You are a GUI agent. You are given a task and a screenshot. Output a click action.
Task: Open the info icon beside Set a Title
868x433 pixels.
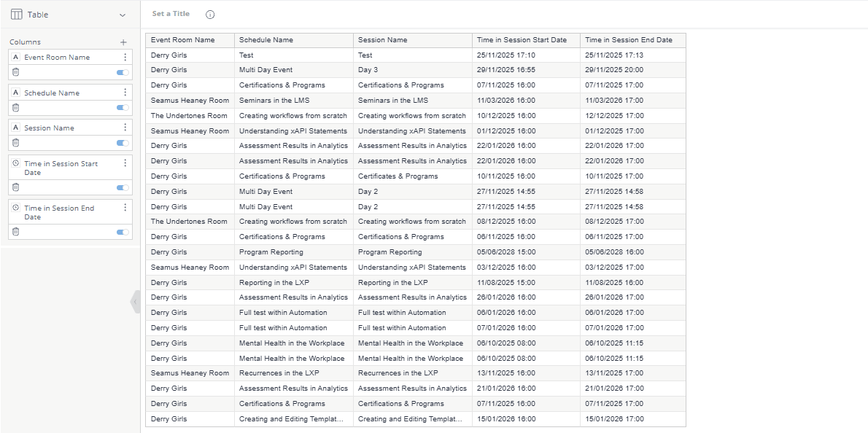(x=210, y=15)
